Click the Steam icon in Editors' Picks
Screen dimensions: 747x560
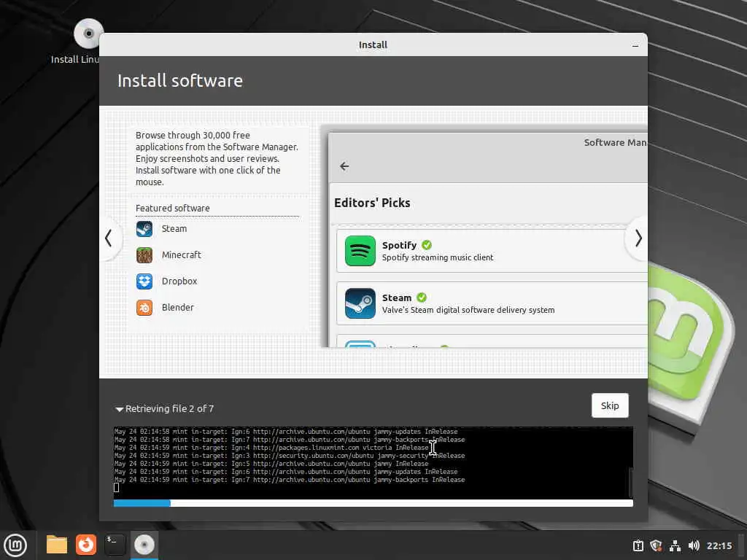(360, 303)
